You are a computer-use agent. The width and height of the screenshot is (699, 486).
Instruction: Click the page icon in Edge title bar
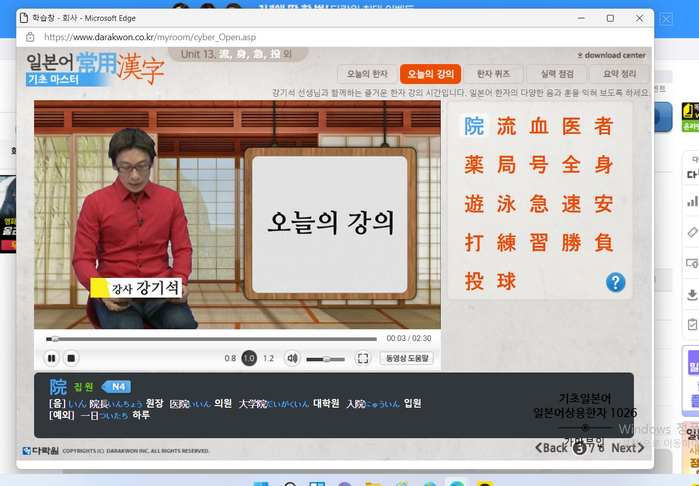coord(24,18)
